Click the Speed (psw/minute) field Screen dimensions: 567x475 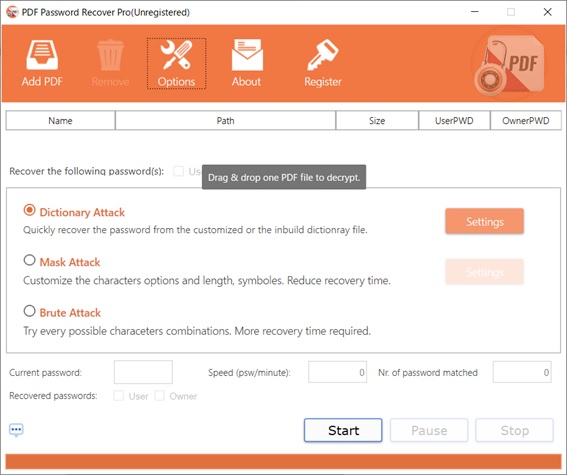pyautogui.click(x=337, y=372)
